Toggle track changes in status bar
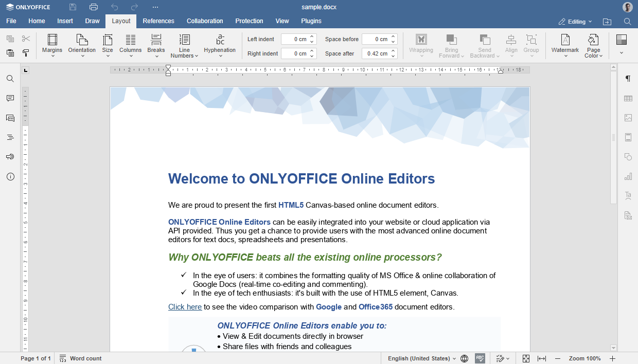638x364 pixels. [502, 358]
